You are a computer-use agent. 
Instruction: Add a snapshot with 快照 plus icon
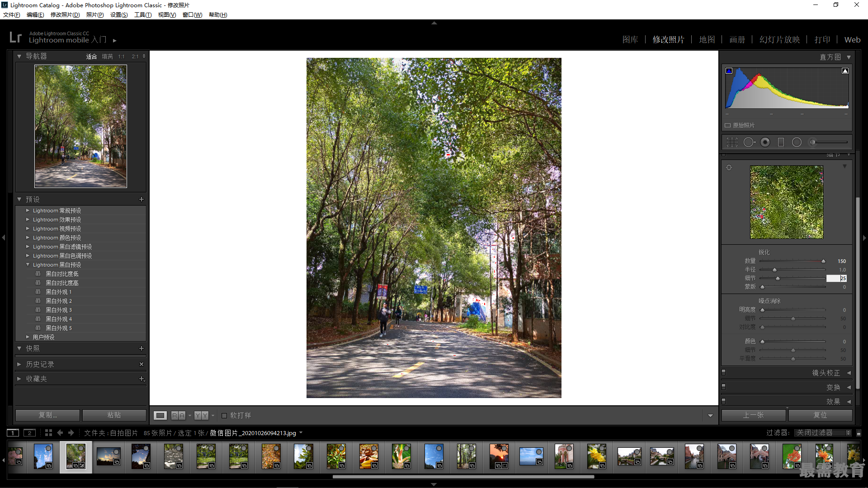pyautogui.click(x=142, y=348)
